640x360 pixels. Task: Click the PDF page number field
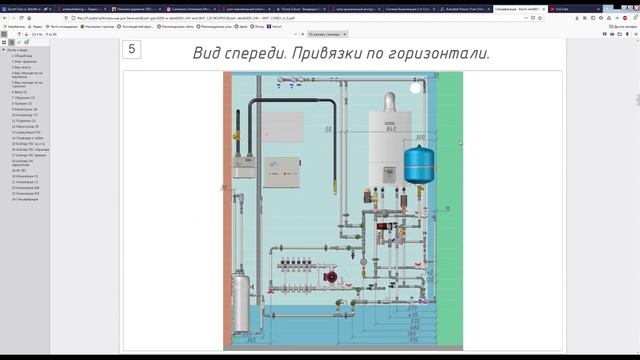[x=37, y=34]
